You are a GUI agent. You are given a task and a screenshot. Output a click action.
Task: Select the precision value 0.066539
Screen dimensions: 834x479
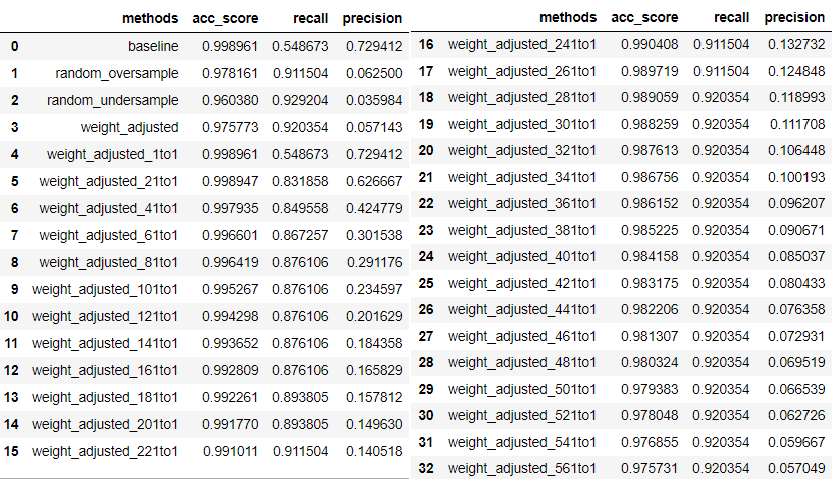point(796,389)
